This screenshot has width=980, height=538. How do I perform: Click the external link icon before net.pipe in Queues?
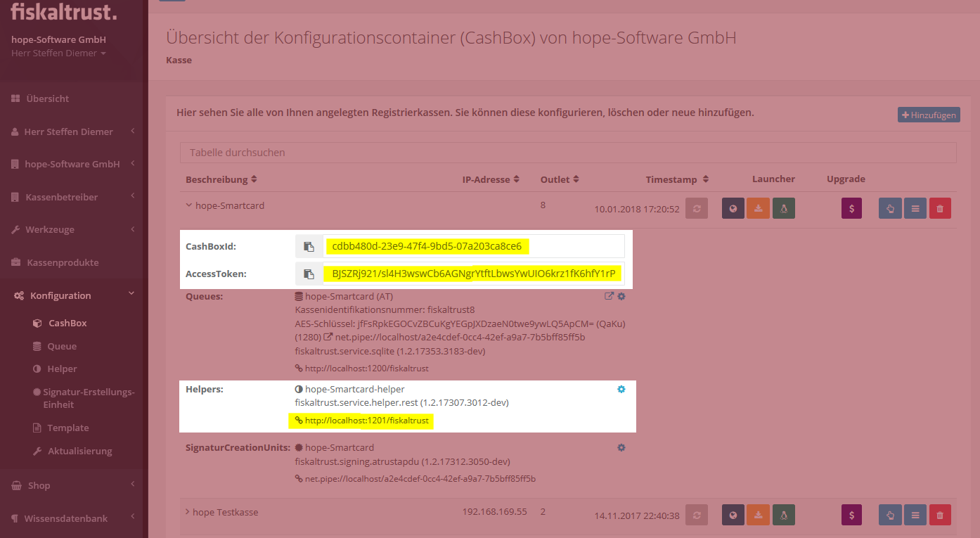[x=328, y=337]
